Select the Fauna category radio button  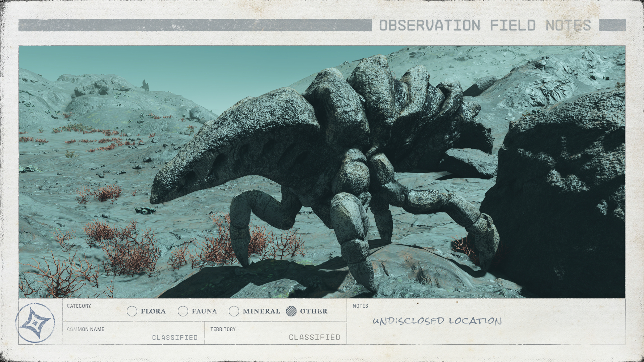(x=183, y=311)
